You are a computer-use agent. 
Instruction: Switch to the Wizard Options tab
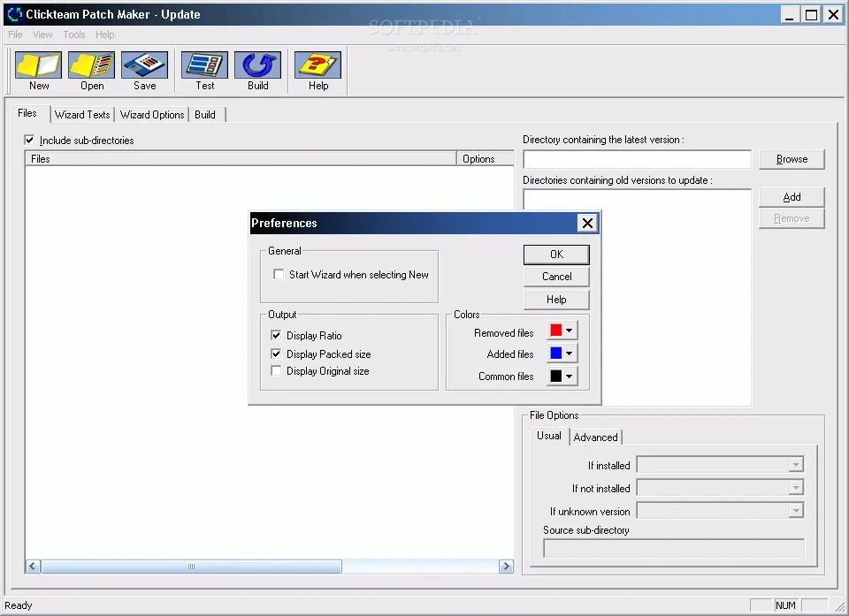[x=151, y=114]
